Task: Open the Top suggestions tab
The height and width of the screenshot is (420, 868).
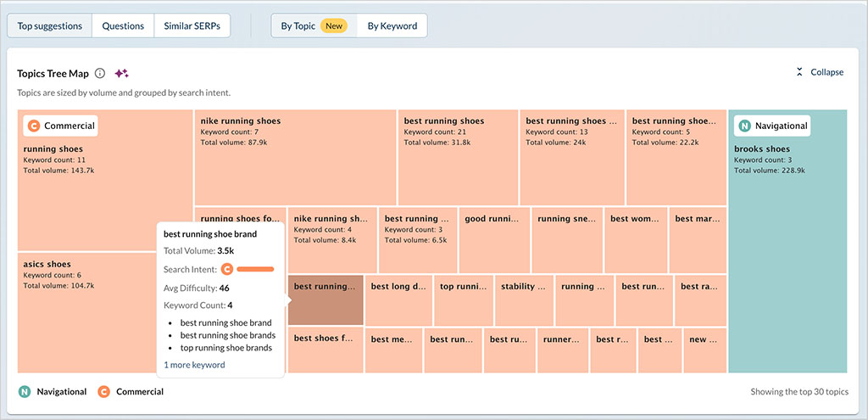Action: [x=50, y=26]
